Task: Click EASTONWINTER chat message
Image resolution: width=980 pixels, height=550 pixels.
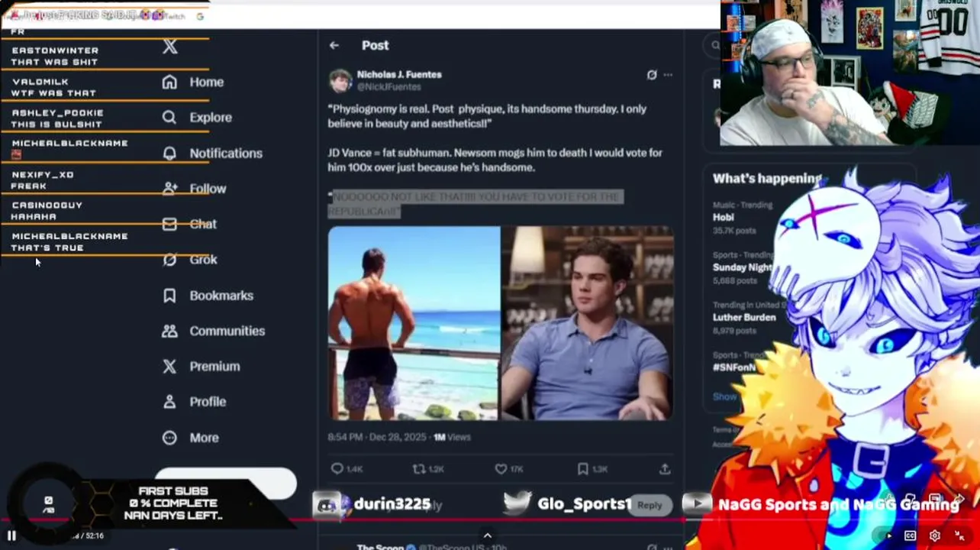Action: 55,56
